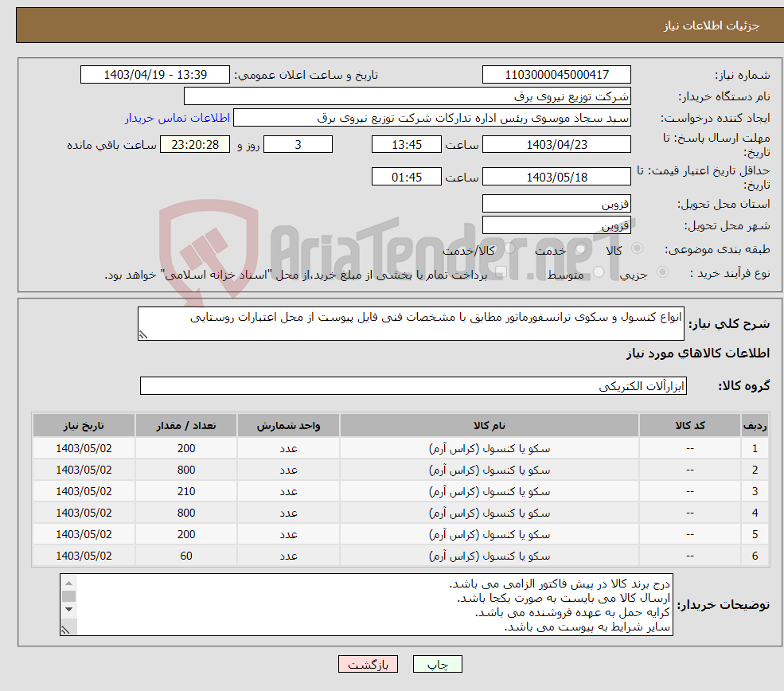
Task: Select the متوسط purchase type radio
Action: 599,272
